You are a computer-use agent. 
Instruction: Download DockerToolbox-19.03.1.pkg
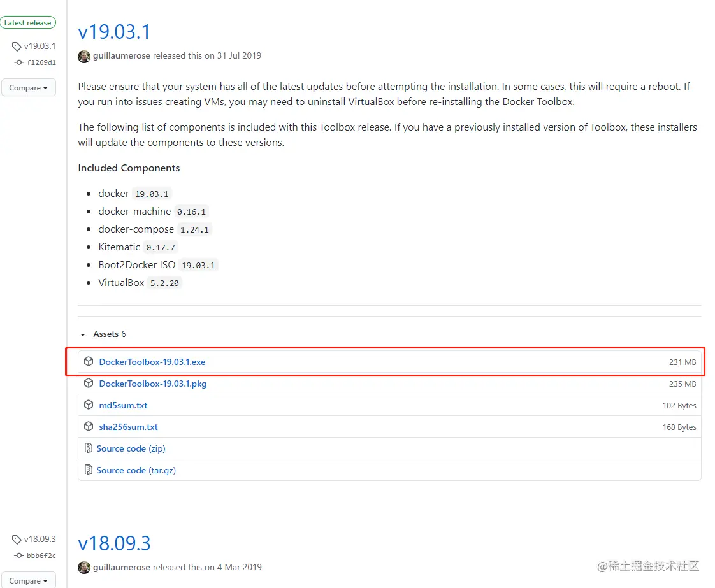click(x=153, y=384)
